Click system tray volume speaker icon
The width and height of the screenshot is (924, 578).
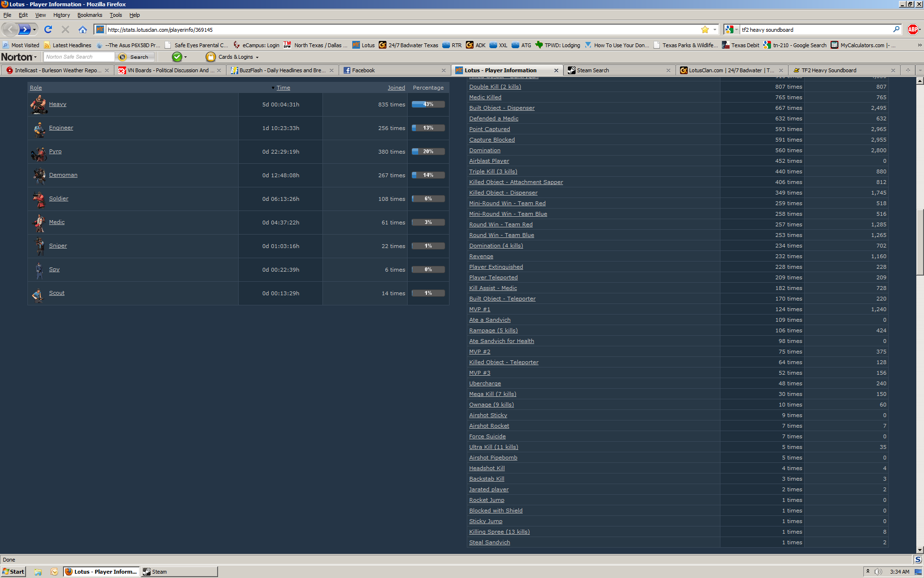point(878,572)
